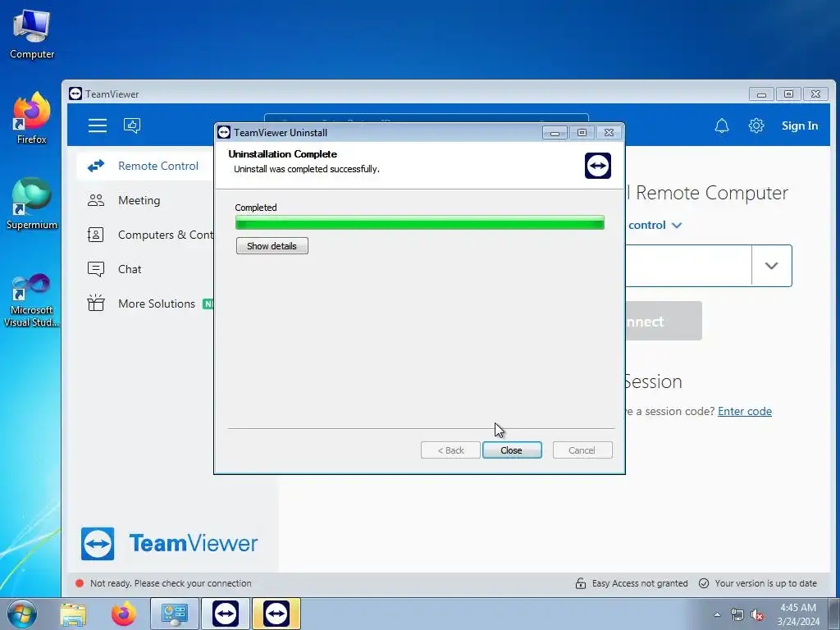840x630 pixels.
Task: Click the version up to date checkmark icon
Action: click(704, 583)
